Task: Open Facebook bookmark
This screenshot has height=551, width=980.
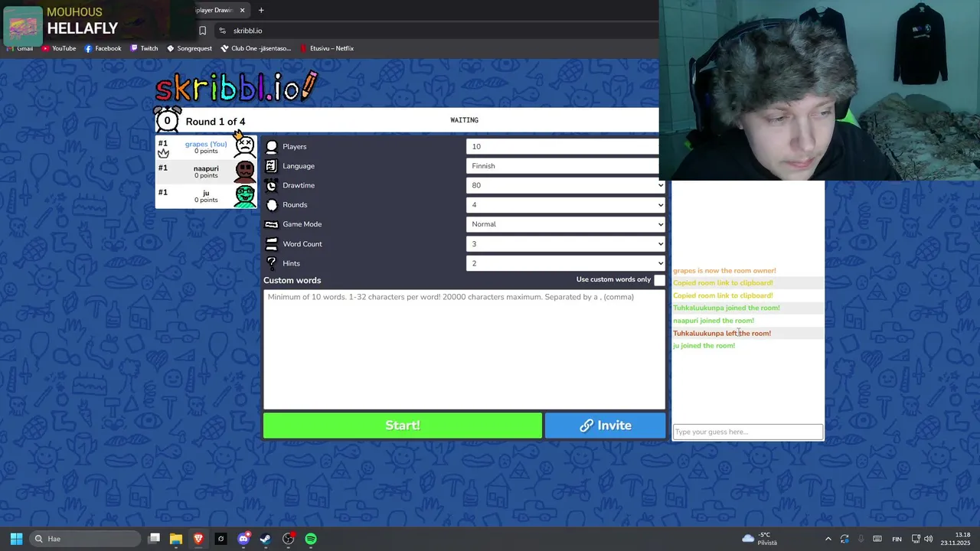Action: [x=103, y=48]
